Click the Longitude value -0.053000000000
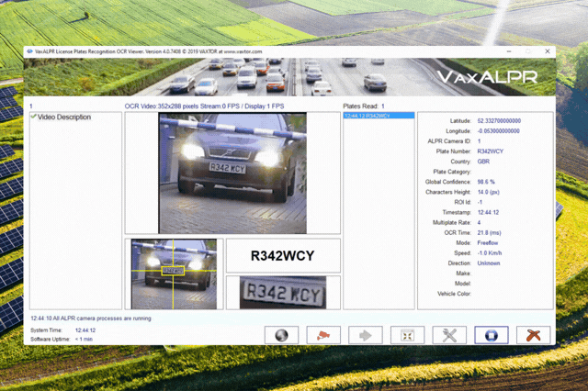The width and height of the screenshot is (588, 391). (x=498, y=130)
